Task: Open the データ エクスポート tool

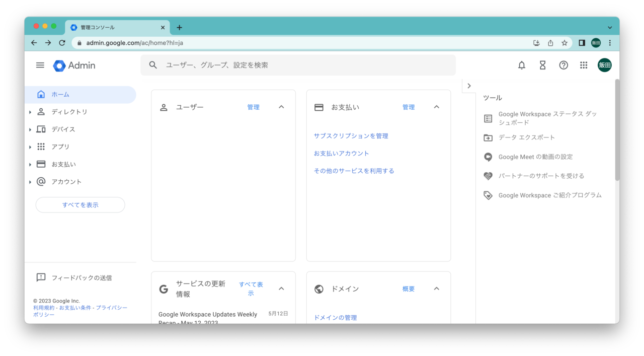Action: click(x=526, y=137)
